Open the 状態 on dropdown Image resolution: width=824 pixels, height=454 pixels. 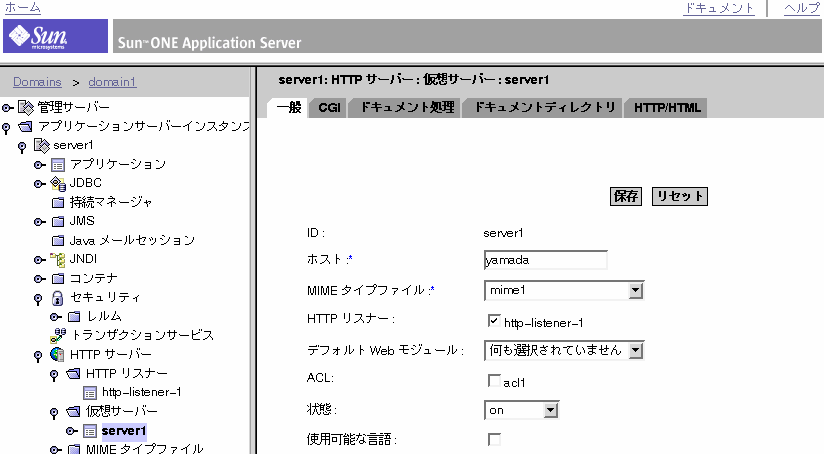pyautogui.click(x=521, y=410)
